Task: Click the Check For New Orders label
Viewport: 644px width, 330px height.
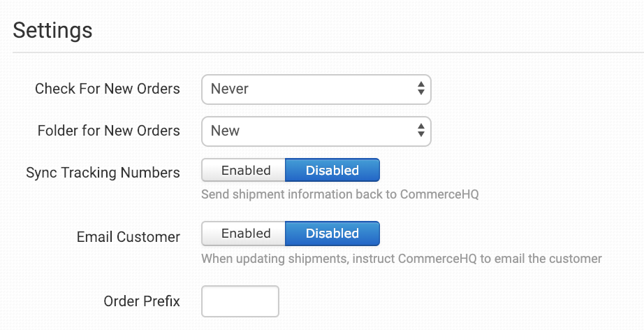Action: point(108,89)
